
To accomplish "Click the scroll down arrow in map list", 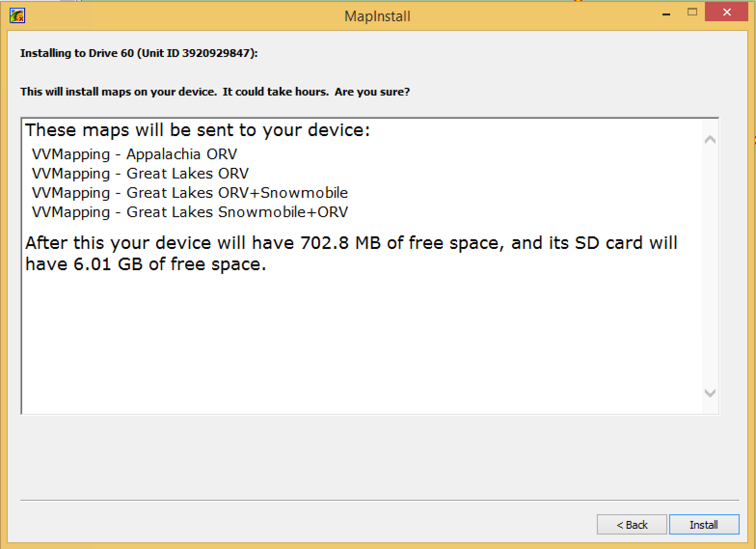I will click(x=710, y=393).
